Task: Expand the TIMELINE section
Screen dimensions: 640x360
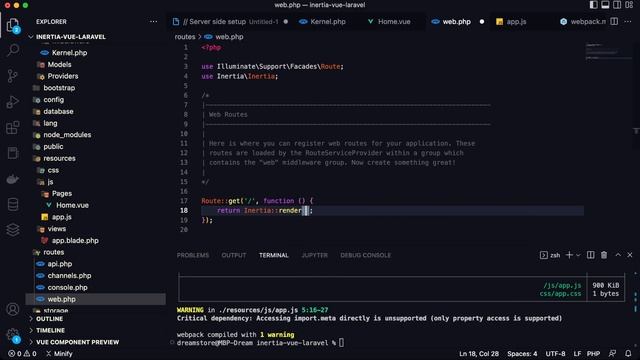Action: click(50, 330)
